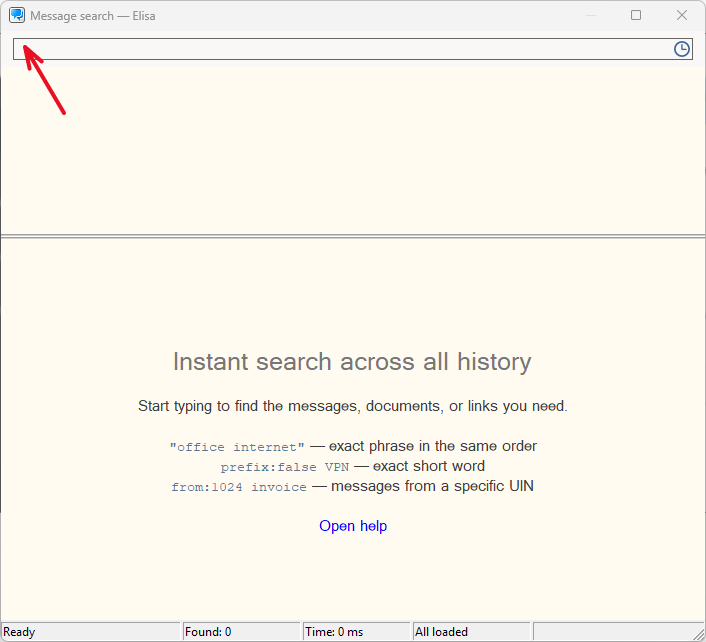706x642 pixels.
Task: Open help link
Action: (x=353, y=526)
